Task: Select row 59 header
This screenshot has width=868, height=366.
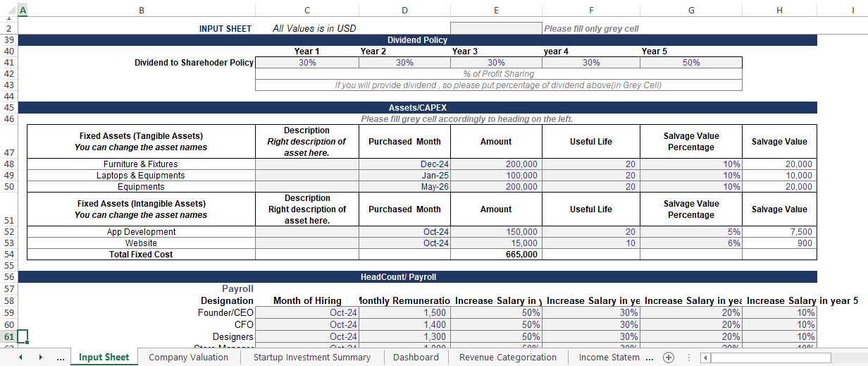Action: (9, 313)
